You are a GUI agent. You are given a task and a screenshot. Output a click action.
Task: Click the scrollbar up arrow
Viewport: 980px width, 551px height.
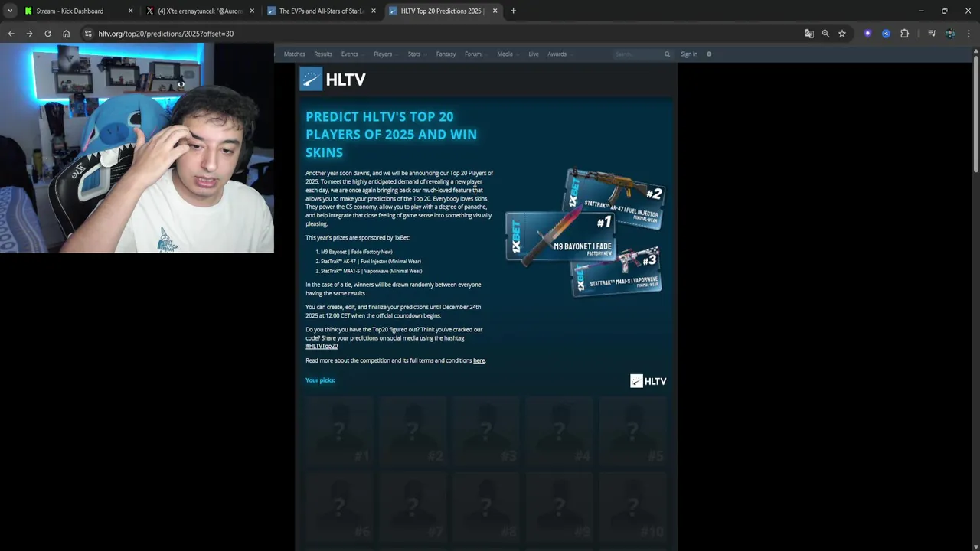pyautogui.click(x=975, y=51)
